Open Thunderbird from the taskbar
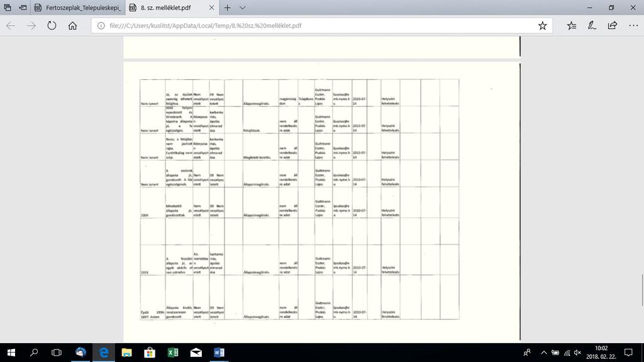This screenshot has width=644, height=362. pos(80,353)
